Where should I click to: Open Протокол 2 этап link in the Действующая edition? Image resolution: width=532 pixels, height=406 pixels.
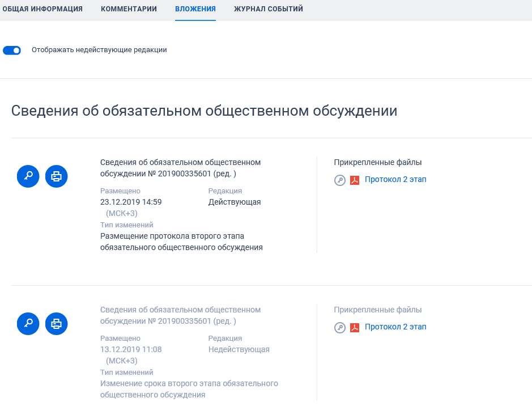click(395, 179)
